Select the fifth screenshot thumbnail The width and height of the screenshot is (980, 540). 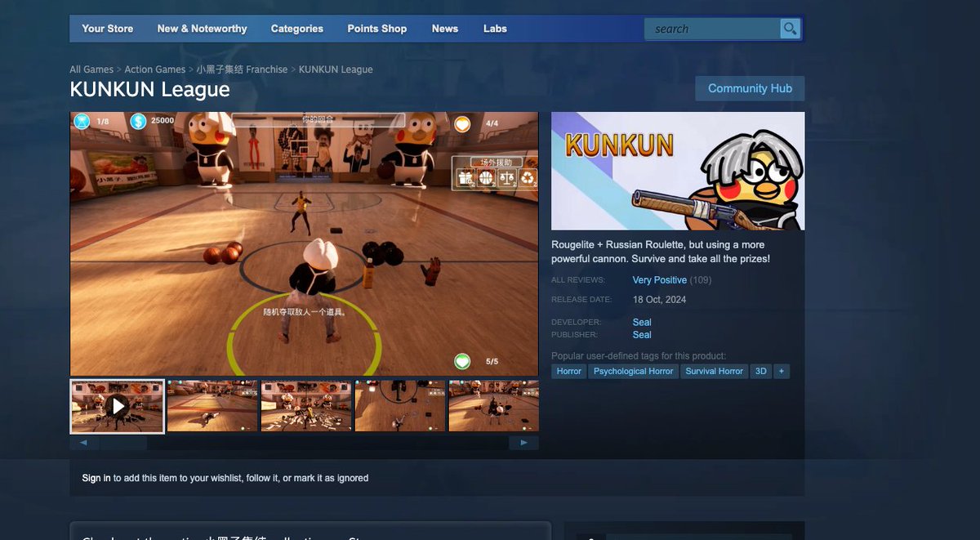[493, 406]
